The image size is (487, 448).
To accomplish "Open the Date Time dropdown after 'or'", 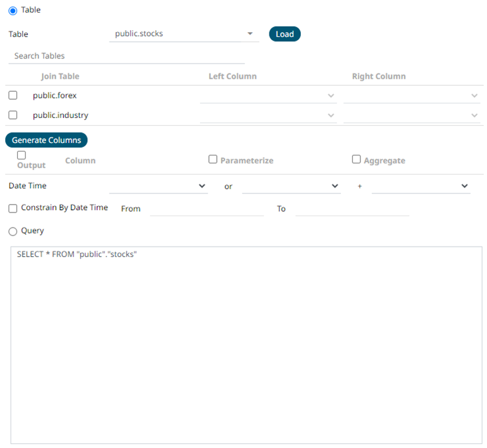I will (x=290, y=186).
